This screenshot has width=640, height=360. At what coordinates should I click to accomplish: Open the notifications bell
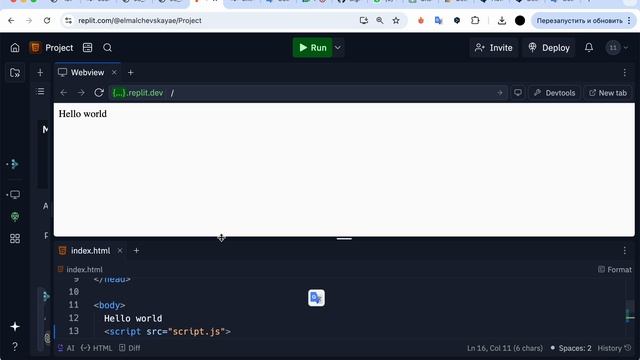589,48
